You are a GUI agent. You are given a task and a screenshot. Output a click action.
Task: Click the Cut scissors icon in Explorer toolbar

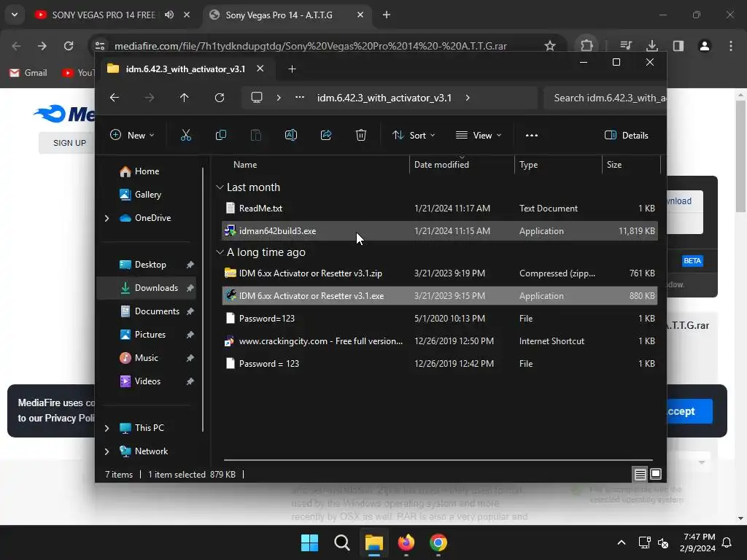186,135
